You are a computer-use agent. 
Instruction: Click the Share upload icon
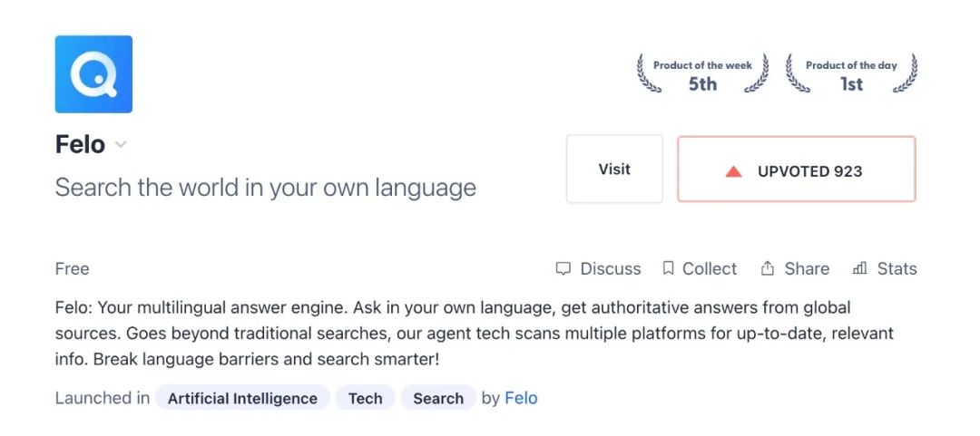point(768,268)
